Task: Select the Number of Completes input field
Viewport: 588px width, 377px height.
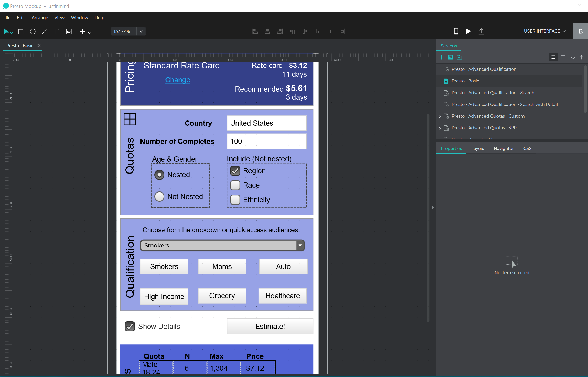Action: pyautogui.click(x=267, y=141)
